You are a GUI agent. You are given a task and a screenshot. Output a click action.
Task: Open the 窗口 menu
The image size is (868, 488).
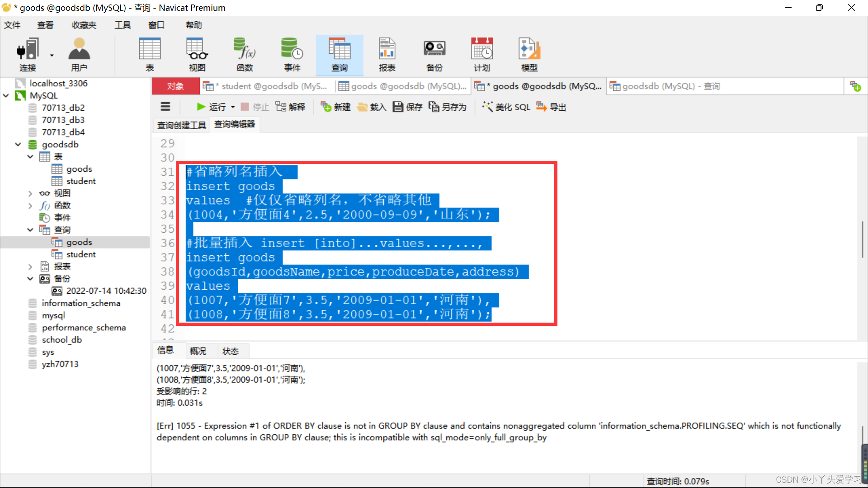click(156, 25)
